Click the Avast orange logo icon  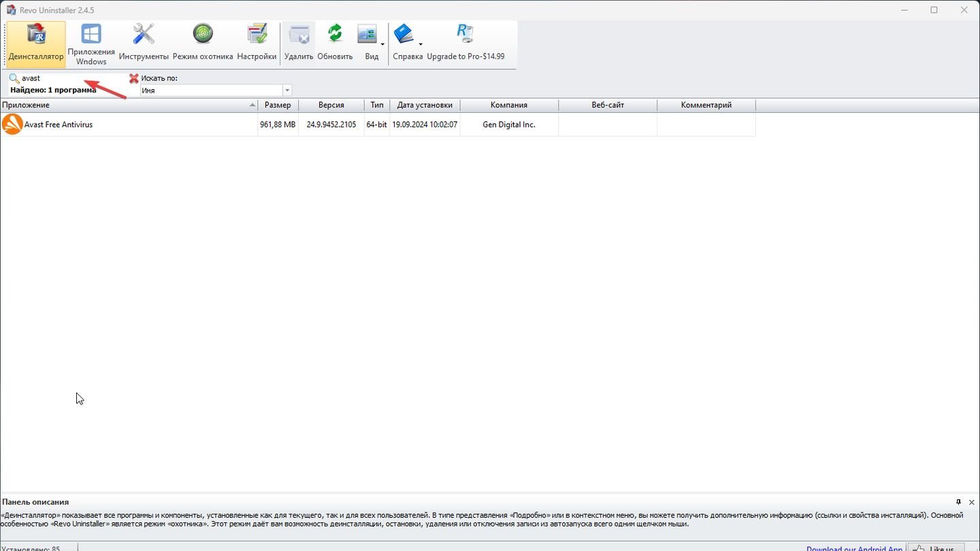(x=12, y=124)
